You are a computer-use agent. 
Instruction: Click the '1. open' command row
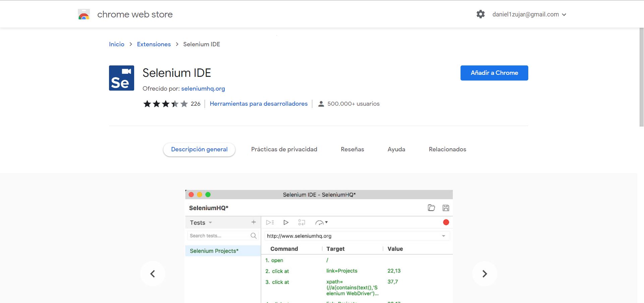tap(357, 260)
